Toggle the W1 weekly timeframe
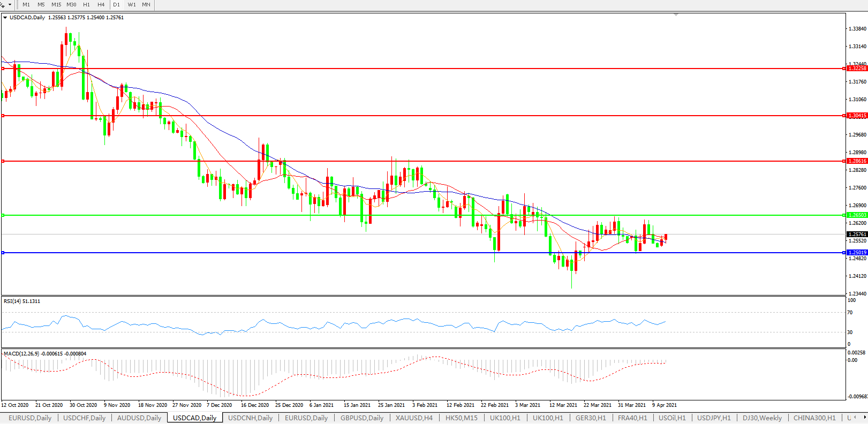This screenshot has height=424, width=868. [x=132, y=4]
